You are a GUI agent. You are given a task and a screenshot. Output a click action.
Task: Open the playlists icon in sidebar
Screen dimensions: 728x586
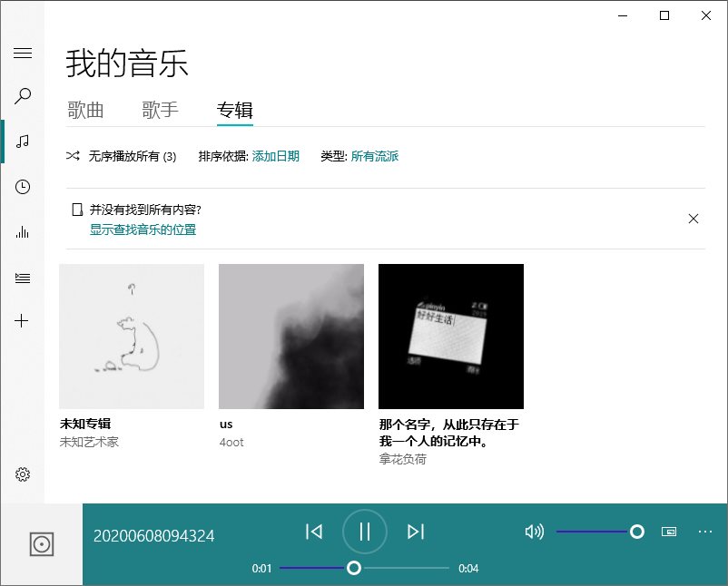click(23, 278)
